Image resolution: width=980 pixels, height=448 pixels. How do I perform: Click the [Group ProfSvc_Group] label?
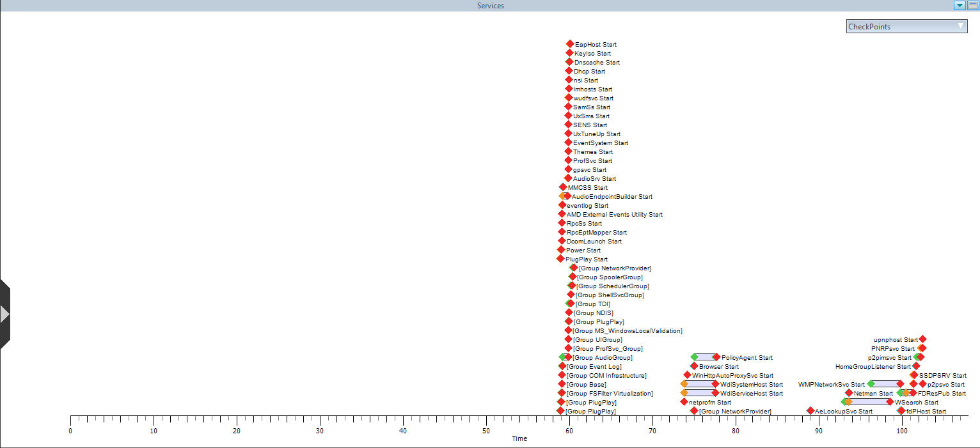tap(608, 349)
